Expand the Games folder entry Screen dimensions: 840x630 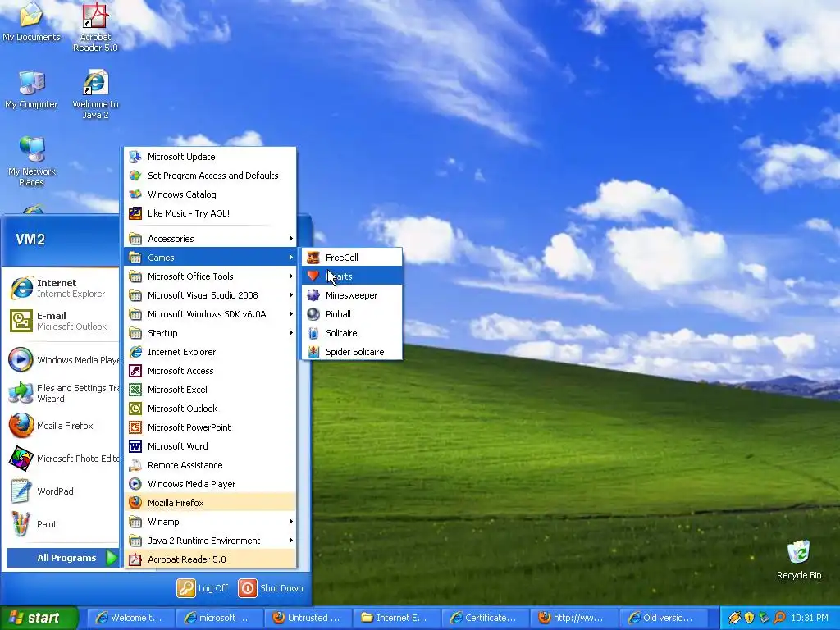point(211,258)
